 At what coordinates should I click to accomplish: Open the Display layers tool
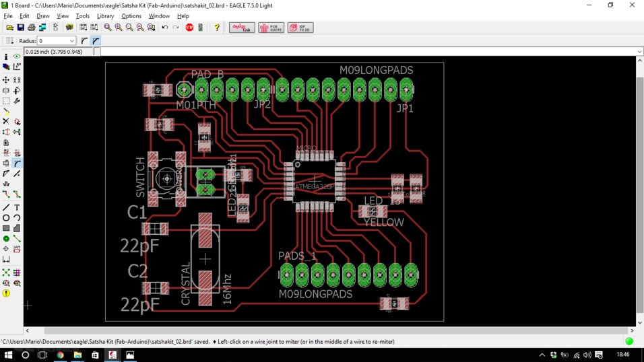point(6,67)
